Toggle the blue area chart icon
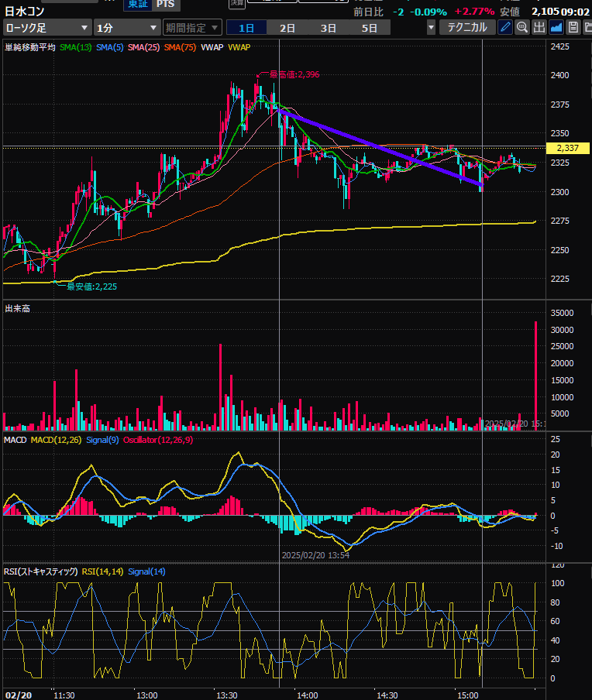 [556, 27]
